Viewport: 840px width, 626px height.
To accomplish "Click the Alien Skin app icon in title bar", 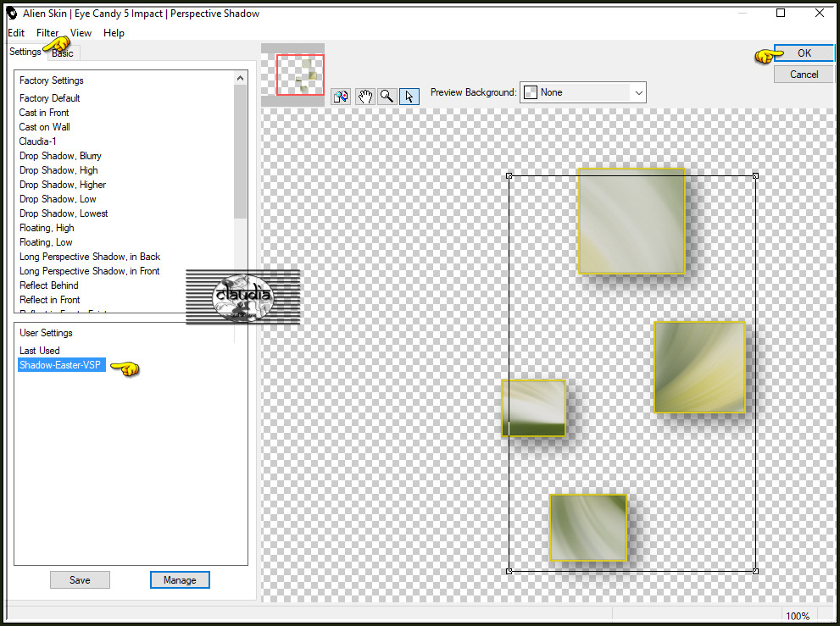I will click(x=13, y=14).
